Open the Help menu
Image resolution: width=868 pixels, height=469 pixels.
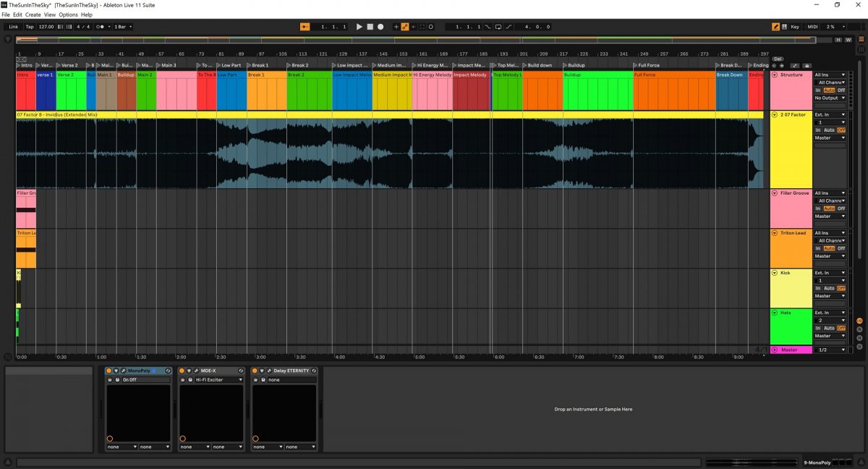click(x=87, y=14)
